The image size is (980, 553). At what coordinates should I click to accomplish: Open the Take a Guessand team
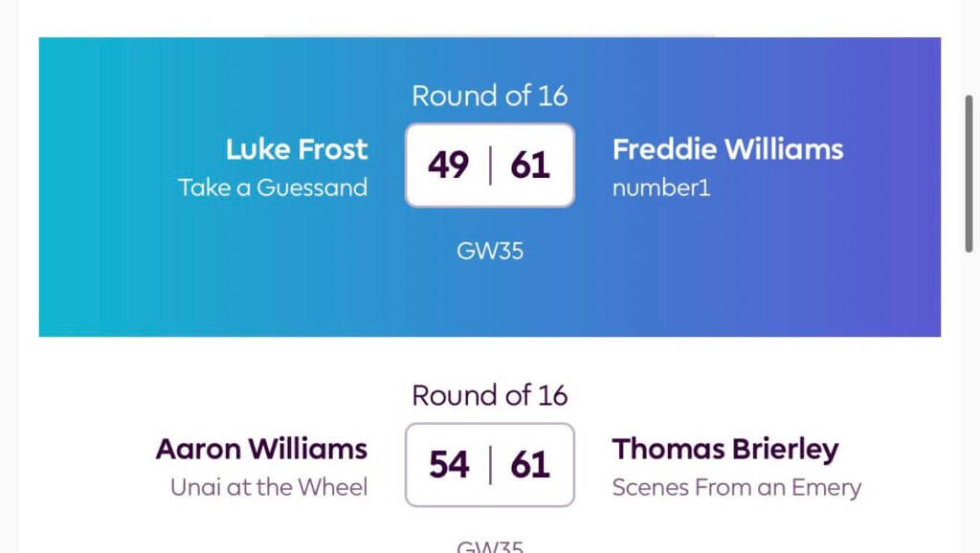273,188
